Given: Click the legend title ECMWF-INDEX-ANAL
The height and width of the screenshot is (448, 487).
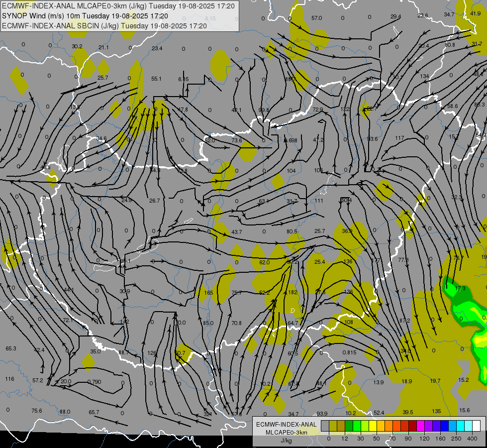Looking at the screenshot, I should click(x=286, y=425).
